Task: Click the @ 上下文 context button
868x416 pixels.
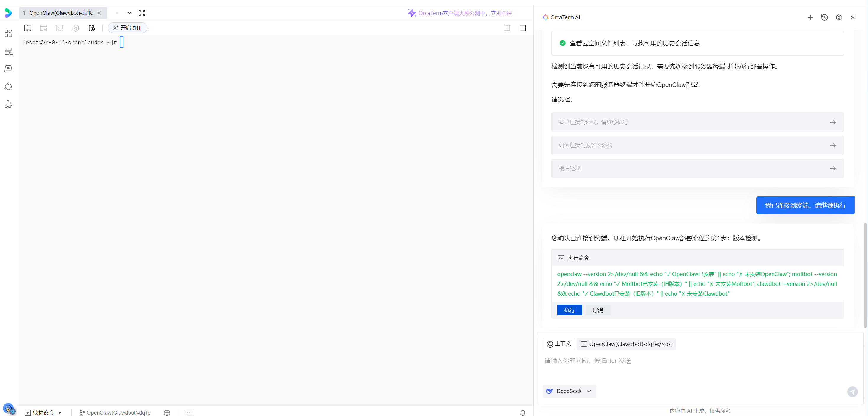Action: [559, 344]
